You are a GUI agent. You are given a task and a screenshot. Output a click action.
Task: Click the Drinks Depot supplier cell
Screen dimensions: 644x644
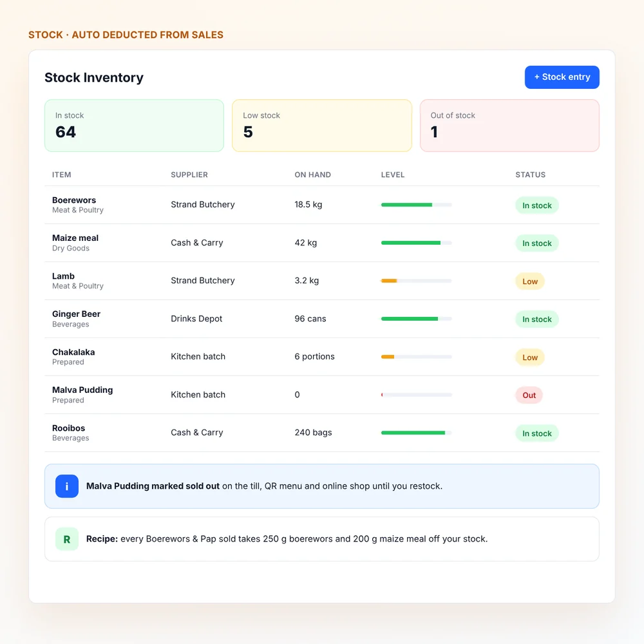click(196, 319)
